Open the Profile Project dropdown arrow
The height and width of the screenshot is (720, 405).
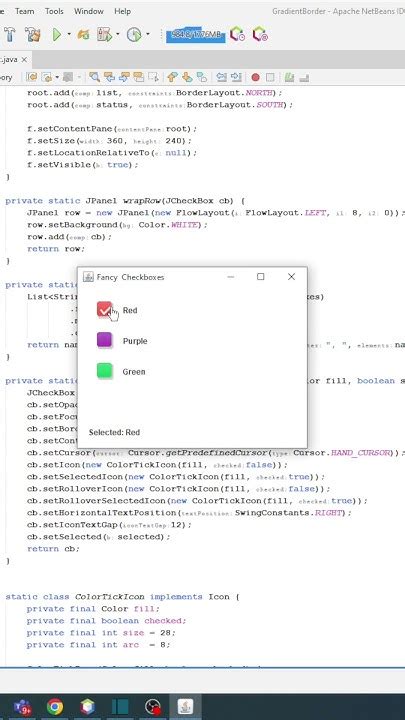[x=148, y=34]
